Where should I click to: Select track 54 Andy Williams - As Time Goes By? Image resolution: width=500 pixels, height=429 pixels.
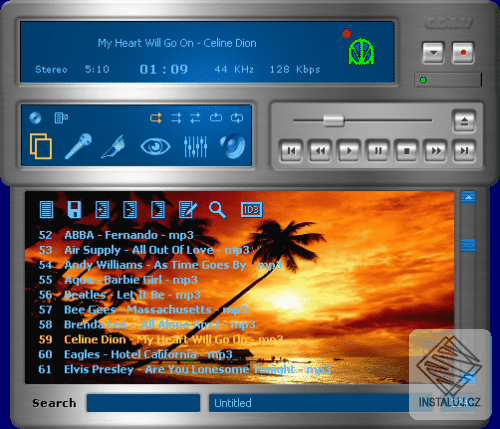(x=160, y=265)
